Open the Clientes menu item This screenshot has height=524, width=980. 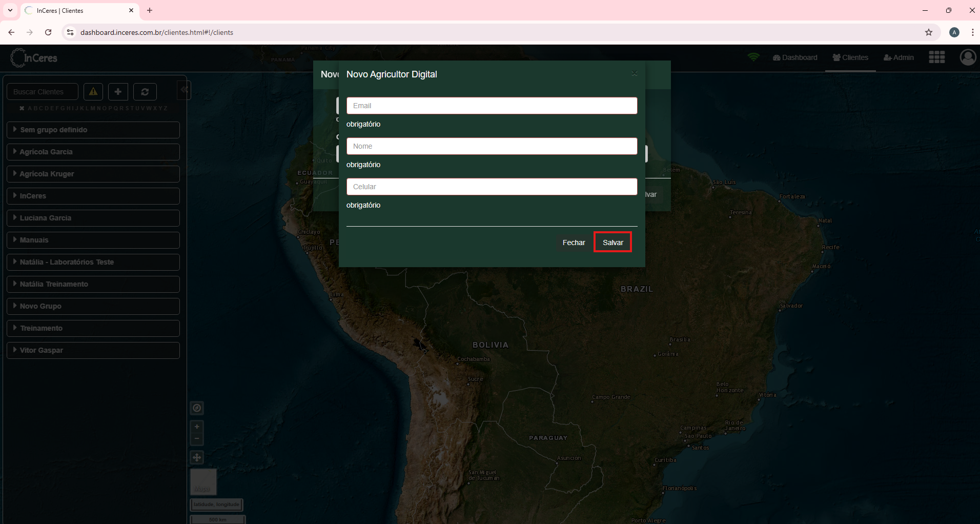pos(850,57)
